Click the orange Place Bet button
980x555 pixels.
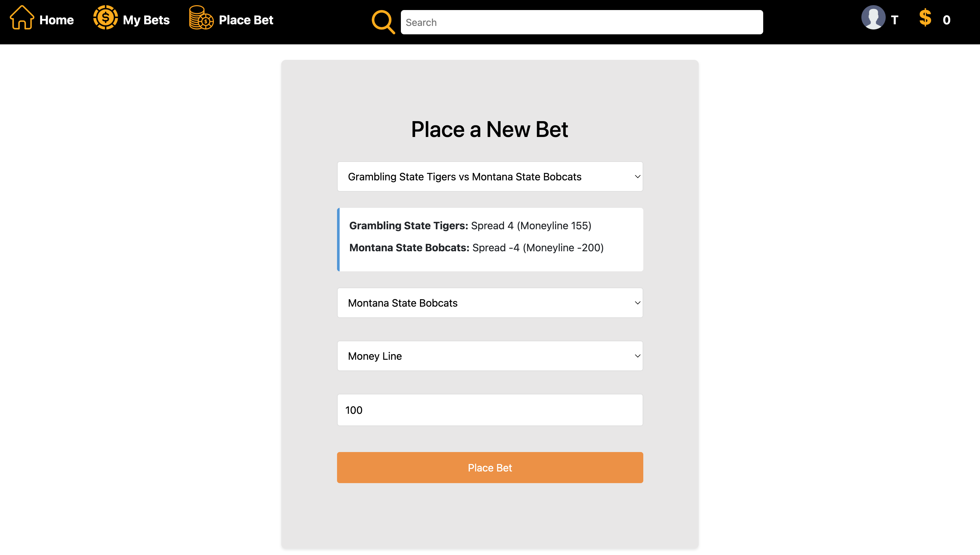pos(490,467)
